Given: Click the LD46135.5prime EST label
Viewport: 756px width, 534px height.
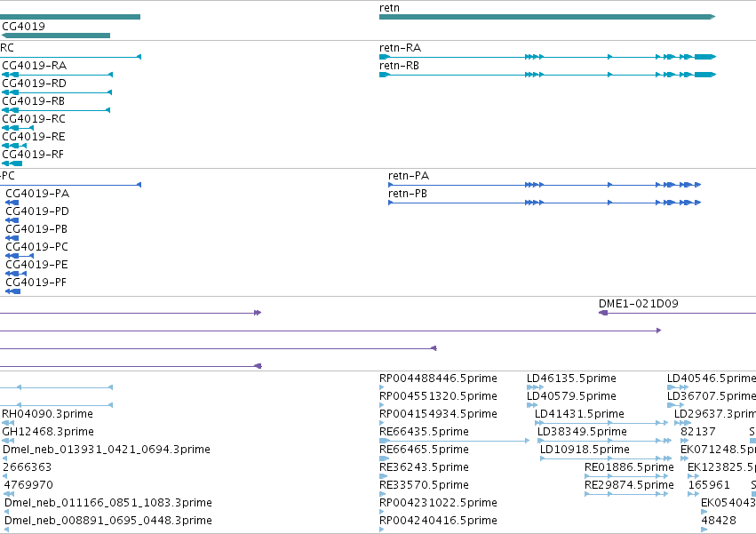Looking at the screenshot, I should click(x=571, y=379).
